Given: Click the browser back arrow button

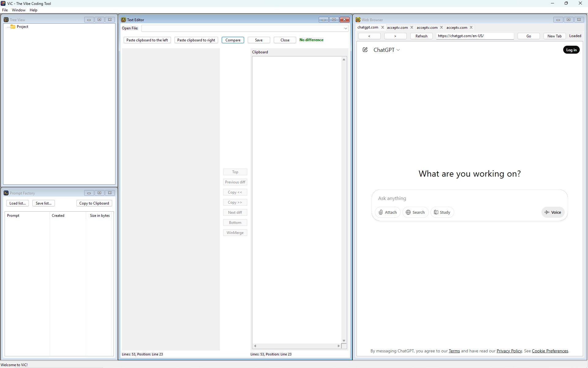Looking at the screenshot, I should (369, 36).
